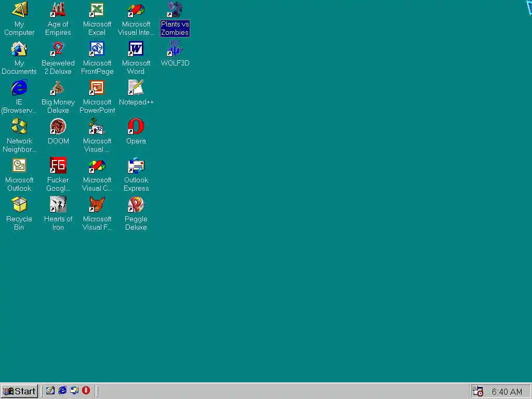The height and width of the screenshot is (399, 532).
Task: Click the 6:40 AM taskbar clock
Action: click(507, 392)
